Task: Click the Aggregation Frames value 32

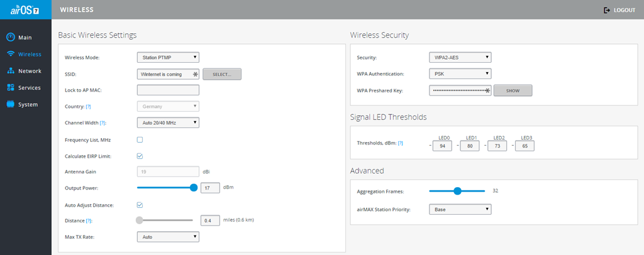Action: point(496,191)
